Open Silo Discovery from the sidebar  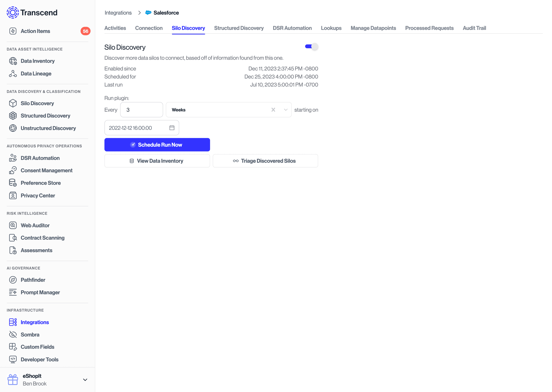point(37,103)
